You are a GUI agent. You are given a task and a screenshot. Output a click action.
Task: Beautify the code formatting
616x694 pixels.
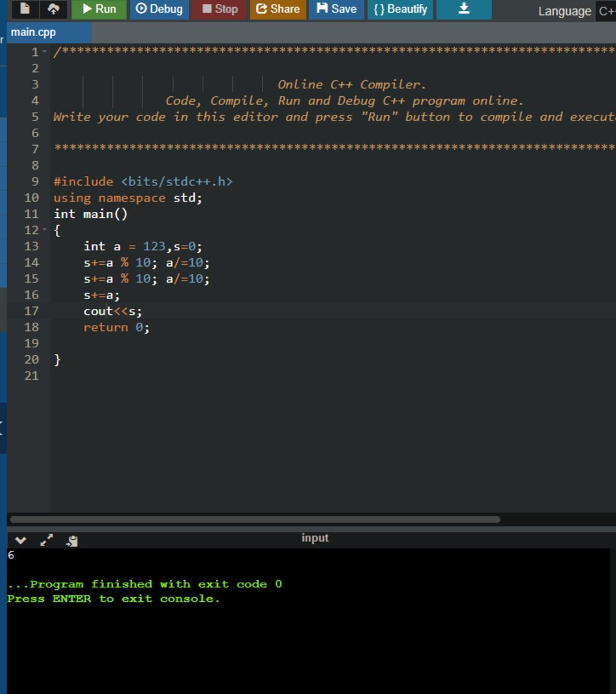click(x=400, y=9)
